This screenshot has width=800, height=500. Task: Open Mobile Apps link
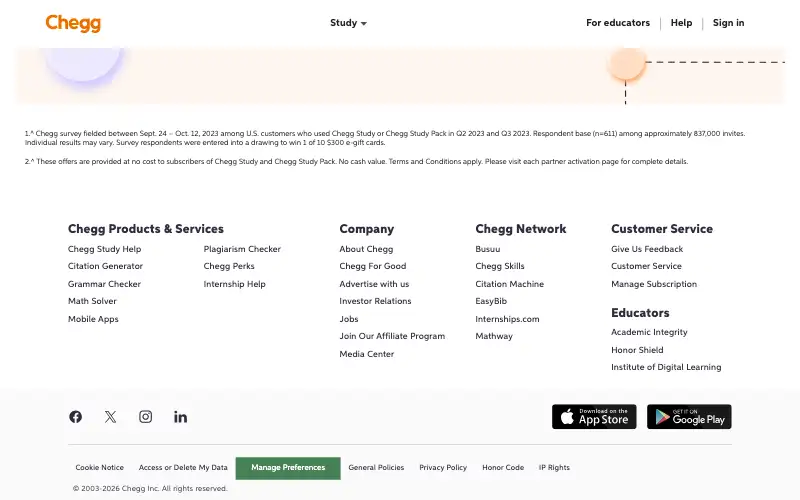tap(93, 319)
